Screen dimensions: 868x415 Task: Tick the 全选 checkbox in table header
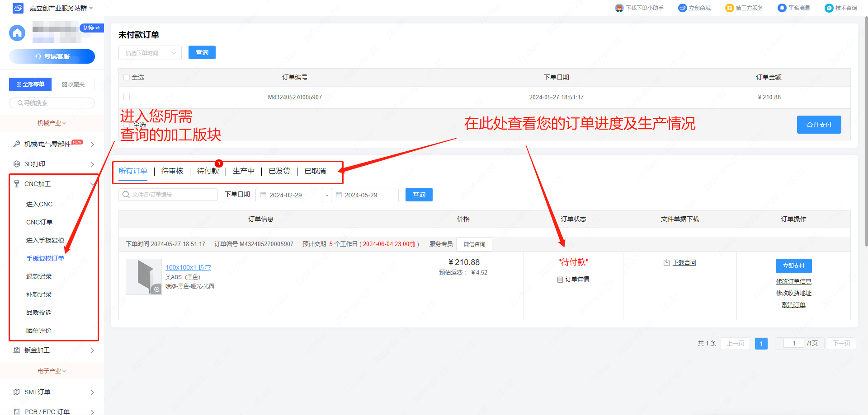click(x=127, y=77)
